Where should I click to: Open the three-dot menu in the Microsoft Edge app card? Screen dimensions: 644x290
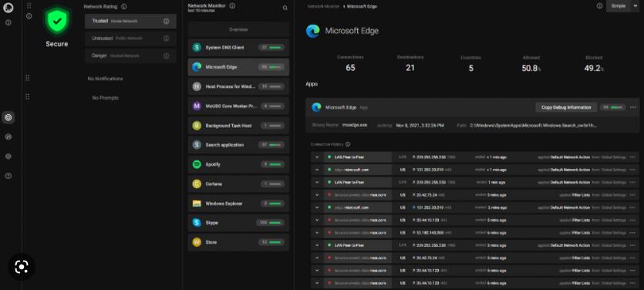(632, 107)
